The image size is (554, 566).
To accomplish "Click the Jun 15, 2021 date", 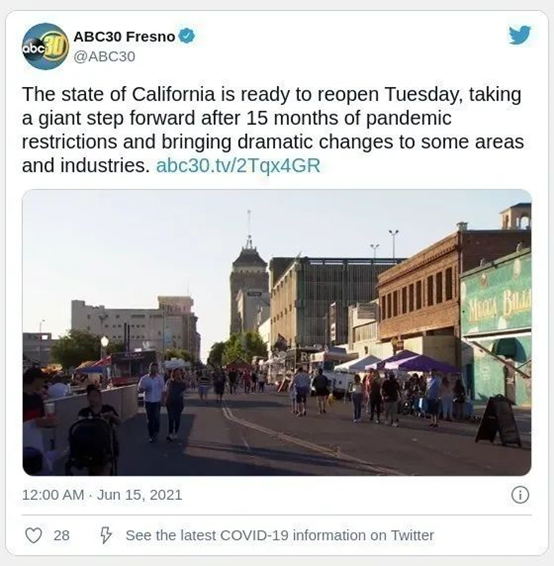I will click(140, 495).
